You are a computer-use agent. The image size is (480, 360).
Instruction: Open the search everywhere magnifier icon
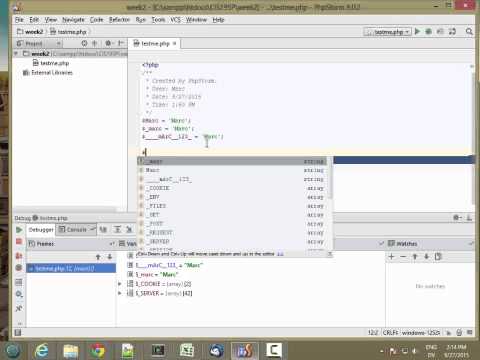pos(469,31)
